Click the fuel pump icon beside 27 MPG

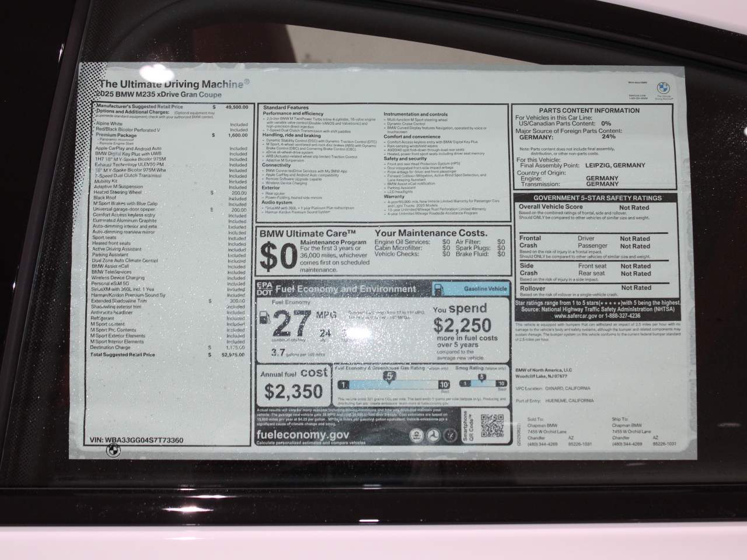[x=264, y=318]
